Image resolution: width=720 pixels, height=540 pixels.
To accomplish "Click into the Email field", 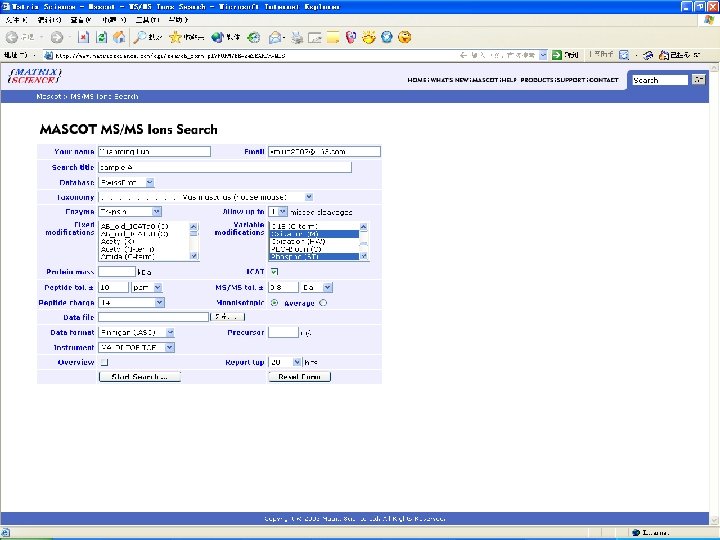I will click(324, 152).
